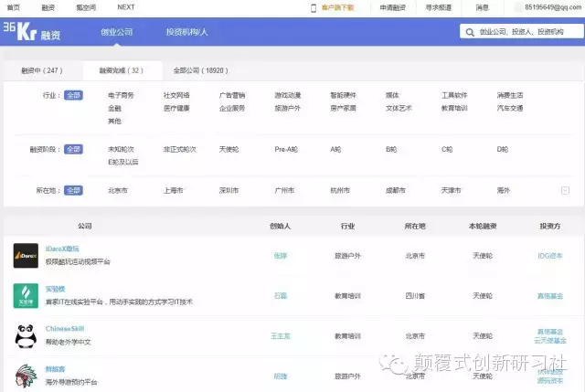Filter industry by 广告营销
The height and width of the screenshot is (392, 585).
pos(232,95)
